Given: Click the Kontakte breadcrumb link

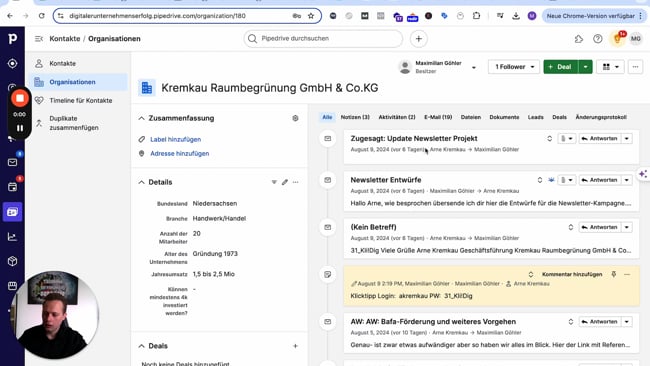Looking at the screenshot, I should [65, 39].
